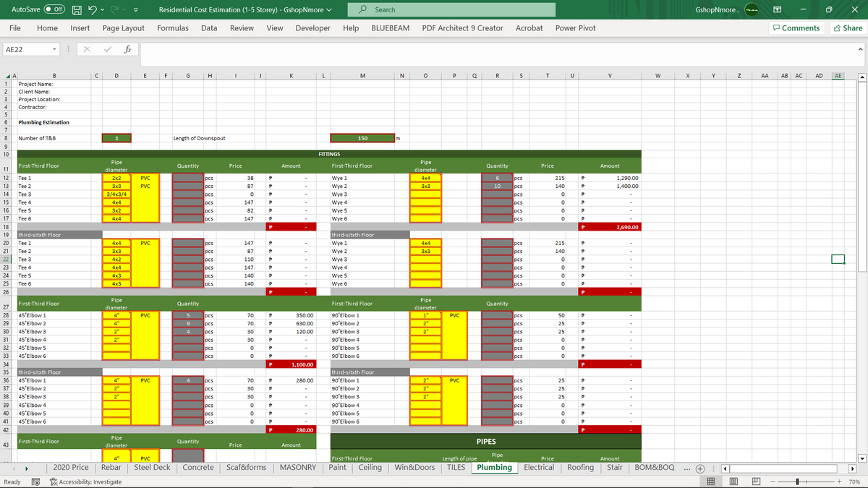Open the workbook title dropdown chevron
The image size is (868, 488).
[330, 10]
